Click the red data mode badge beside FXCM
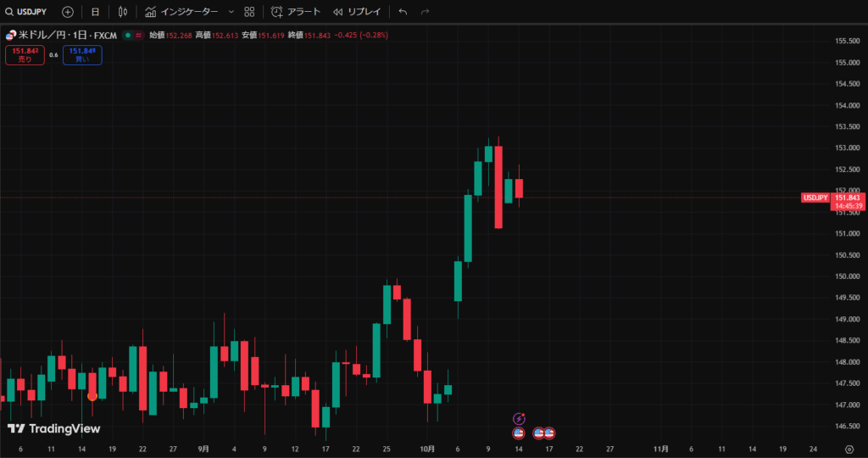 coord(137,35)
